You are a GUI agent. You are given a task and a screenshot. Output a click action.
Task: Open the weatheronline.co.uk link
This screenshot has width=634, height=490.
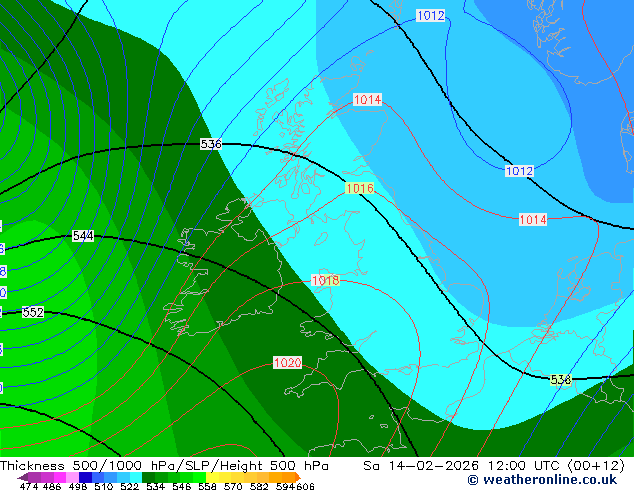point(543,480)
